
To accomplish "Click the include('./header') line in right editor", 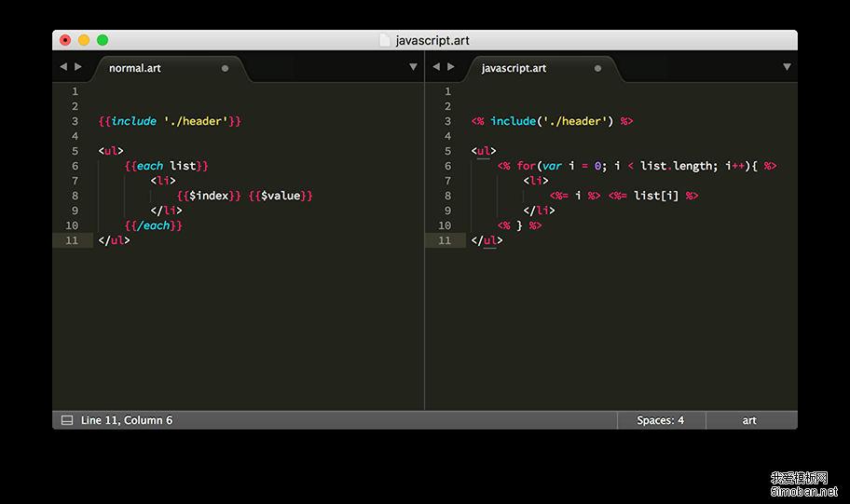I will [552, 121].
